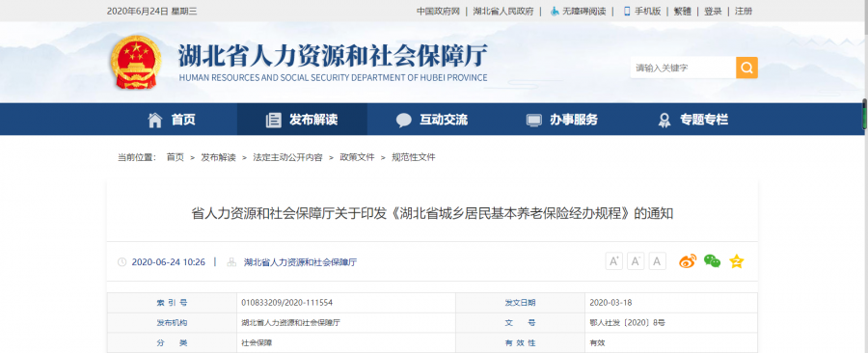This screenshot has height=353, width=868.
Task: Click 政策文件 in breadcrumb
Action: click(x=357, y=157)
